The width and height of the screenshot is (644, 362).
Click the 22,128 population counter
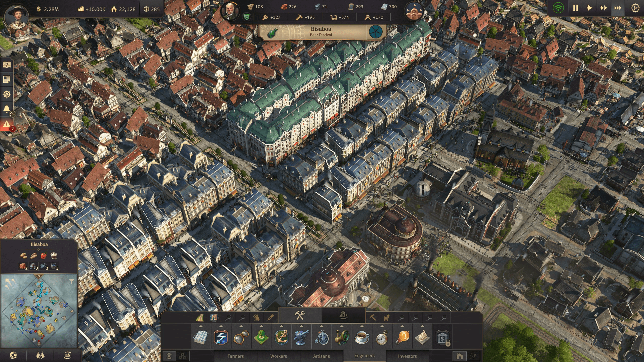(x=124, y=9)
